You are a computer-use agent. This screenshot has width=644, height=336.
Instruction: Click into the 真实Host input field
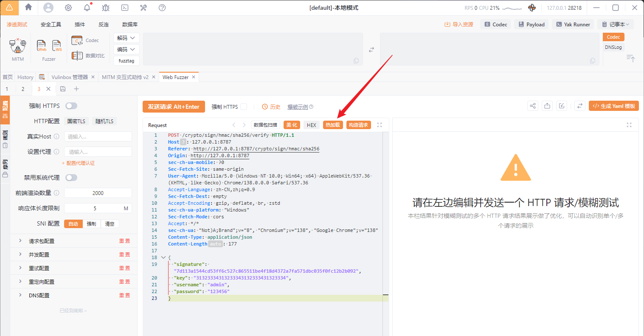(98, 136)
